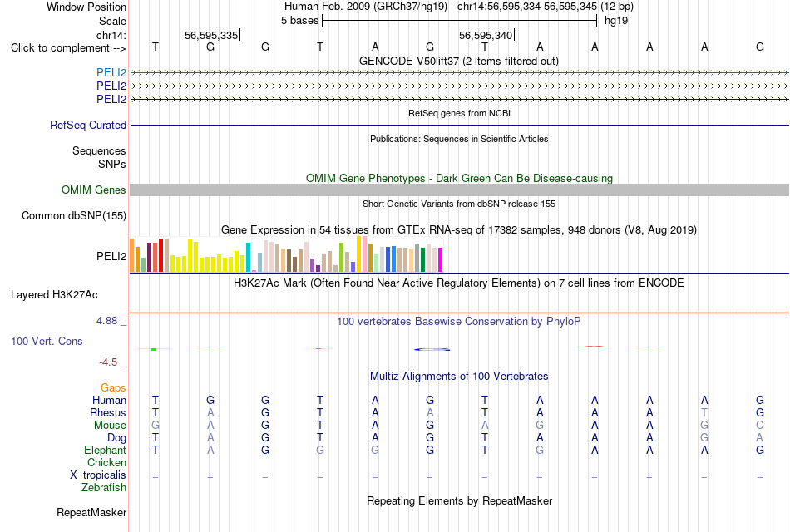Open the OMIM Gene Phenotypes track title
Image resolution: width=790 pixels, height=532 pixels.
click(x=459, y=179)
